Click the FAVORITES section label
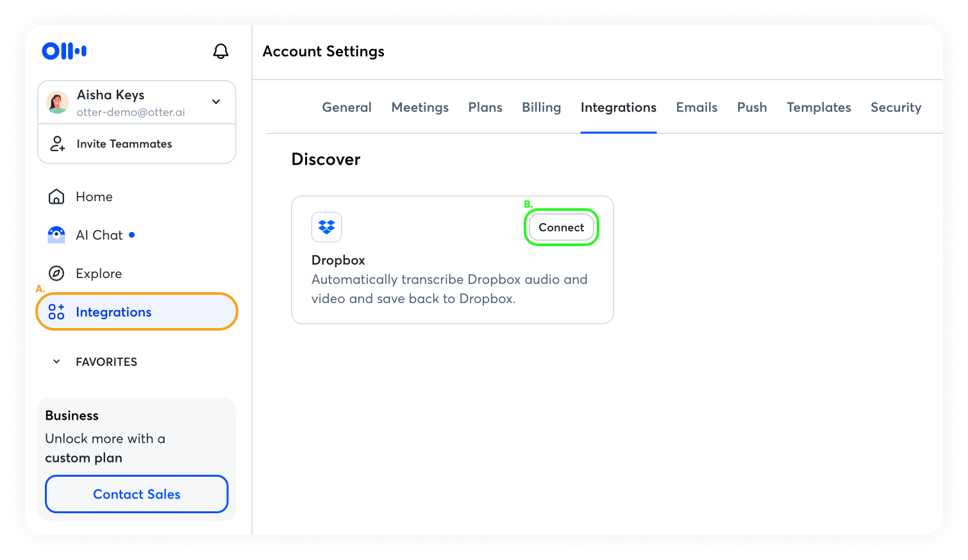The image size is (968, 560). pos(106,362)
